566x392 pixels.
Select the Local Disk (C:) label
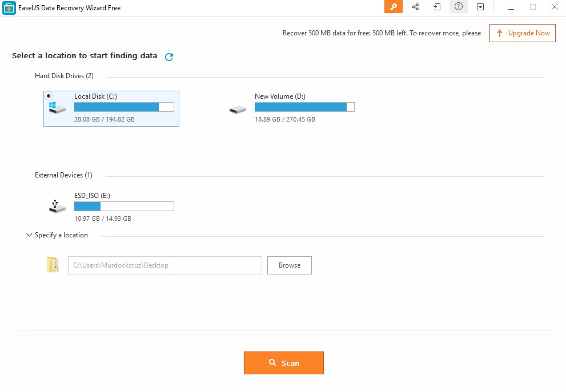coord(95,96)
